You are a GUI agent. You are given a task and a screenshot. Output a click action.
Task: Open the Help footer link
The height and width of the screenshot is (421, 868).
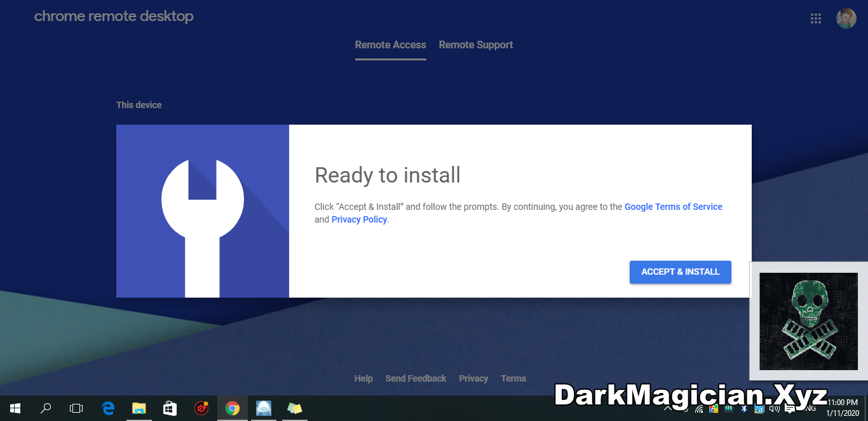[x=363, y=378]
